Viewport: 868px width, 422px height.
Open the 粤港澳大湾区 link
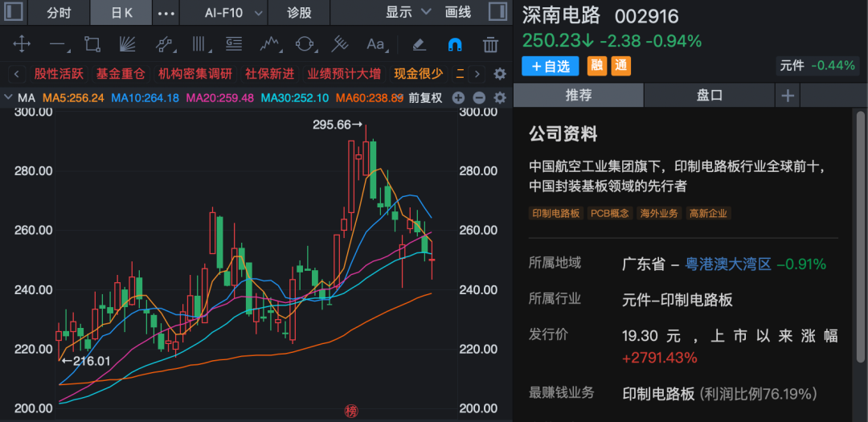click(728, 264)
